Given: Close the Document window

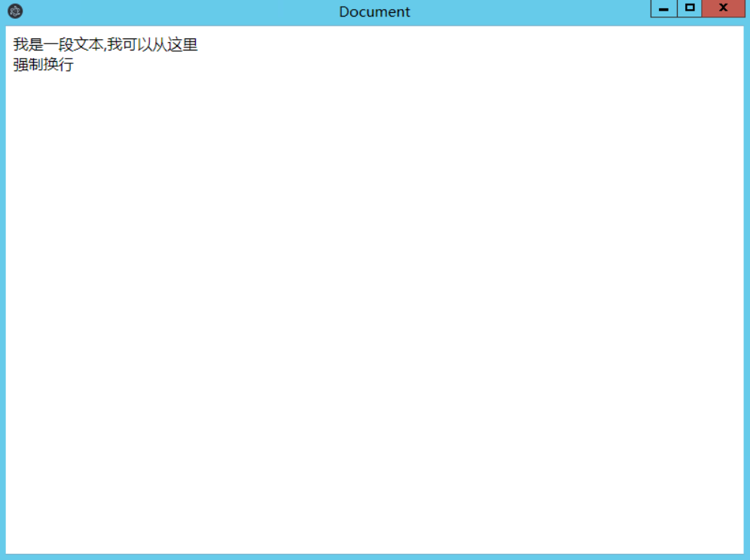Looking at the screenshot, I should [x=723, y=8].
